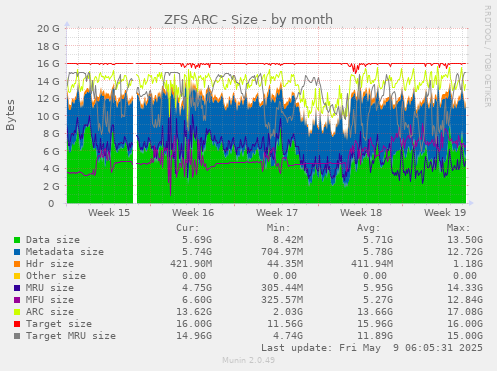Click the lime ARC size legend swatch
Viewport: 497px width, 371px height.
(x=17, y=312)
